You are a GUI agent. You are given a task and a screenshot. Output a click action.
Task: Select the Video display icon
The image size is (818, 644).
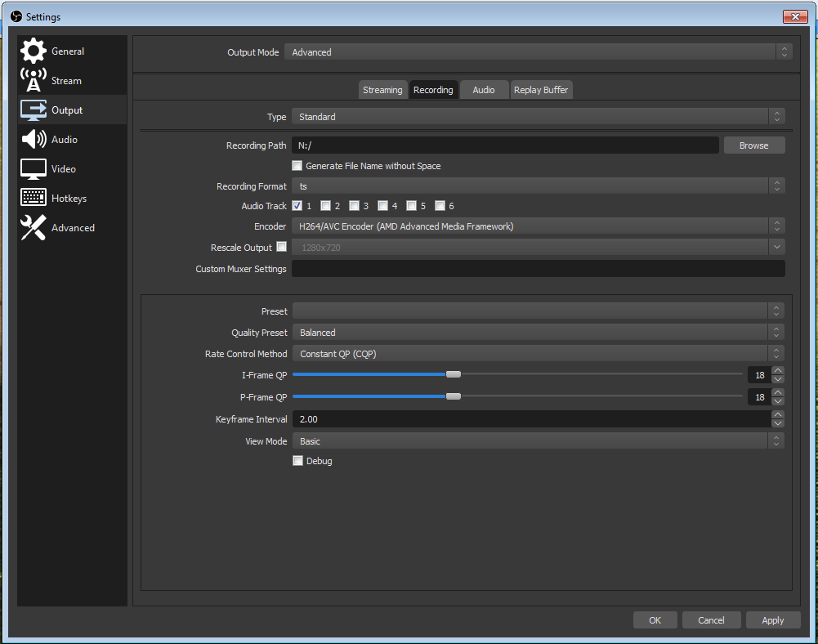[x=34, y=169]
